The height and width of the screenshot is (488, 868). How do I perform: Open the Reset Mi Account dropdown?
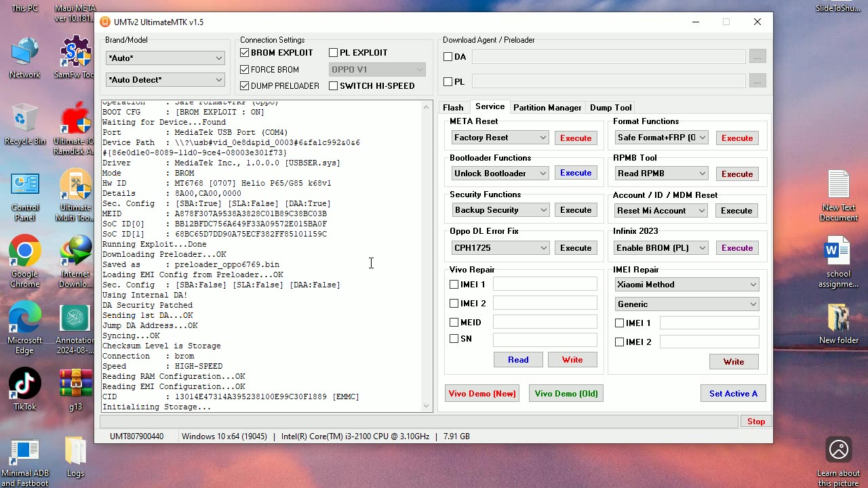(x=661, y=211)
